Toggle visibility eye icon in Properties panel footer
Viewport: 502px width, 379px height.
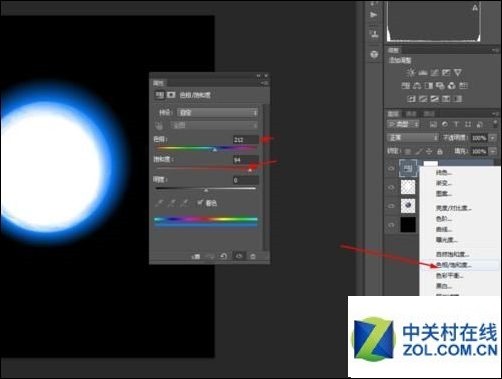[239, 256]
